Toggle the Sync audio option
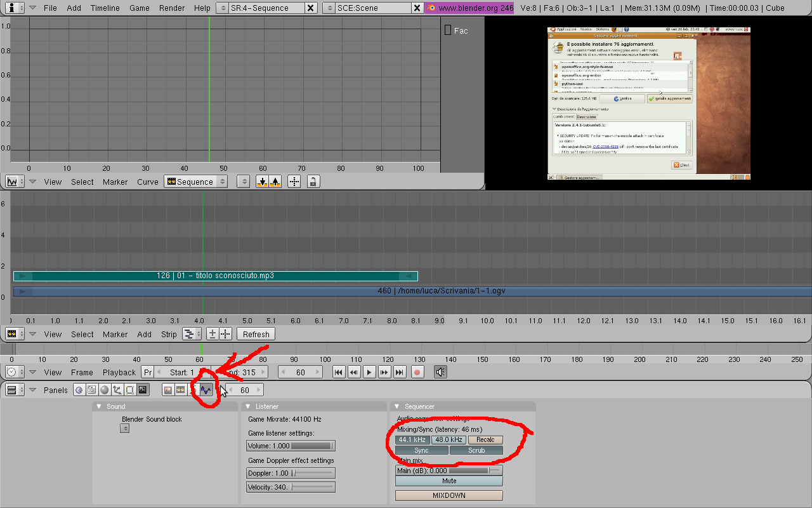This screenshot has height=508, width=812. click(421, 450)
